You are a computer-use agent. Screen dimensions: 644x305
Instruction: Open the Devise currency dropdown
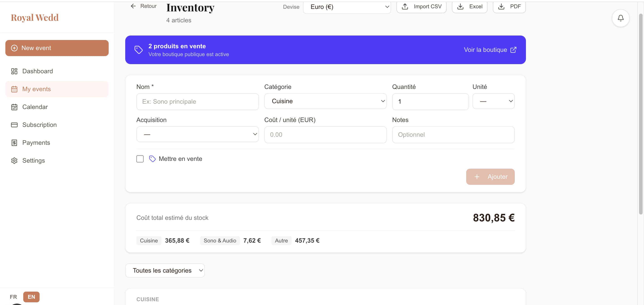click(347, 7)
